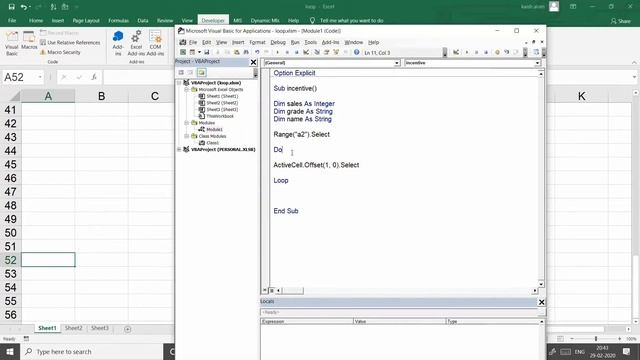Save the VBA project with the toolbar disk icon
This screenshot has height=360, width=640.
(207, 52)
